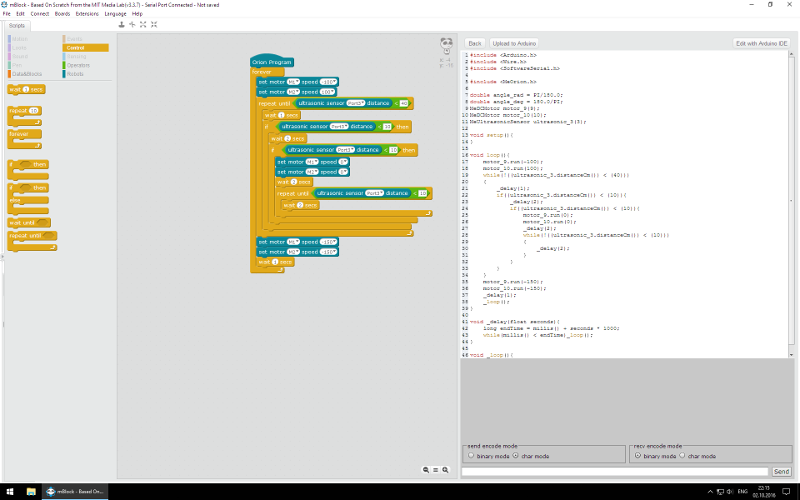Screen dimensions: 800x500
Task: Select the Motion block category
Action: tap(18, 39)
